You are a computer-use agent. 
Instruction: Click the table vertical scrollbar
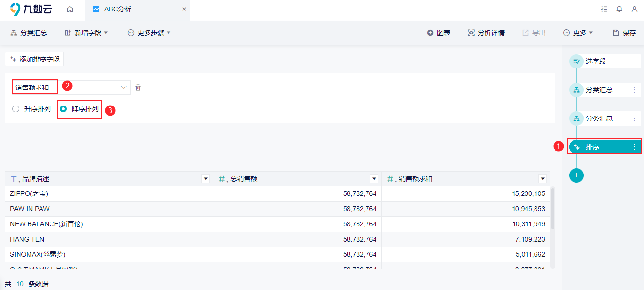click(x=553, y=208)
